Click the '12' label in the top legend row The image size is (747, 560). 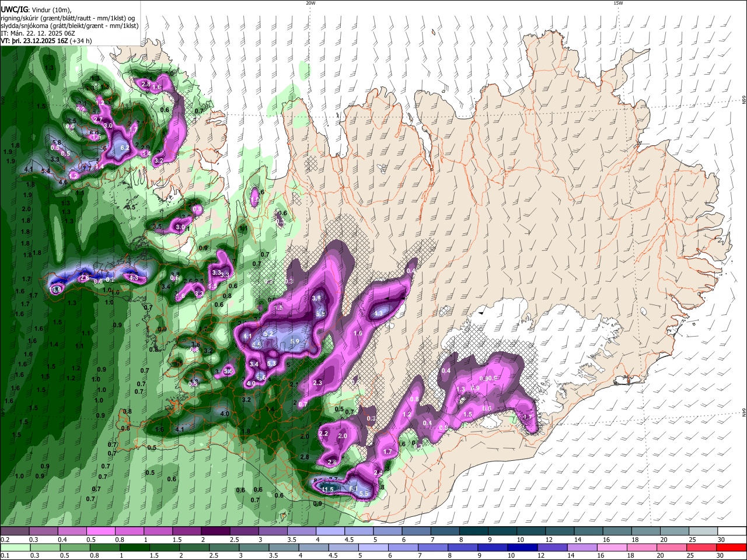(x=548, y=540)
